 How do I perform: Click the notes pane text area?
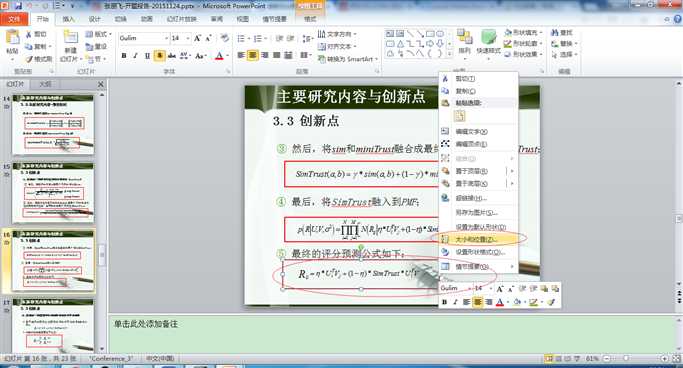391,333
